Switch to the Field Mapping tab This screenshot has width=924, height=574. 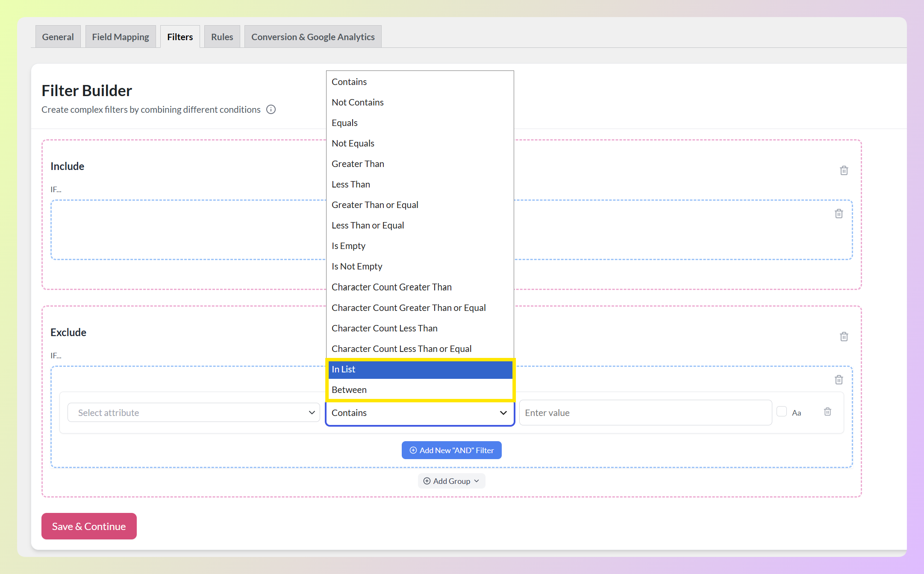tap(121, 37)
